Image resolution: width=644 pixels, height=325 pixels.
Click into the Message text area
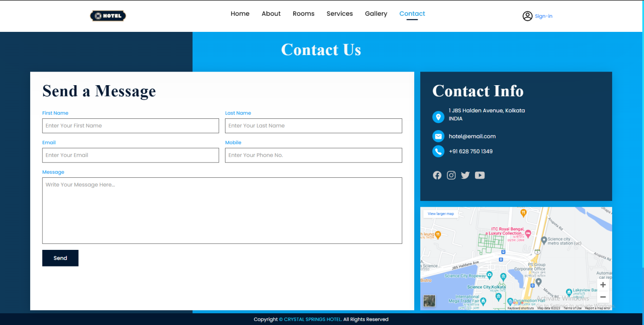(222, 210)
